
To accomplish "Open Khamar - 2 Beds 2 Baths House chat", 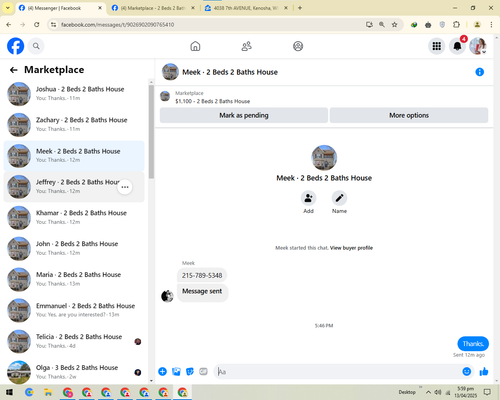I will pos(74,218).
